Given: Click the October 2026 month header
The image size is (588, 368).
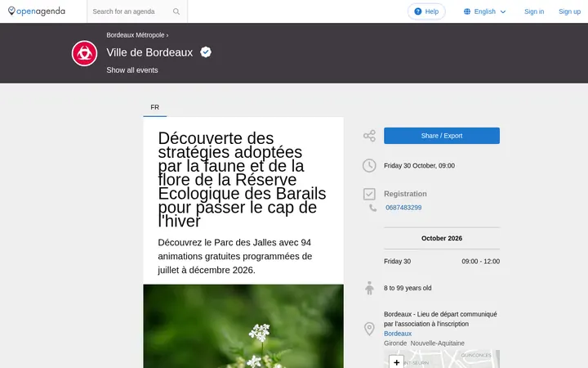Looking at the screenshot, I should (x=441, y=239).
